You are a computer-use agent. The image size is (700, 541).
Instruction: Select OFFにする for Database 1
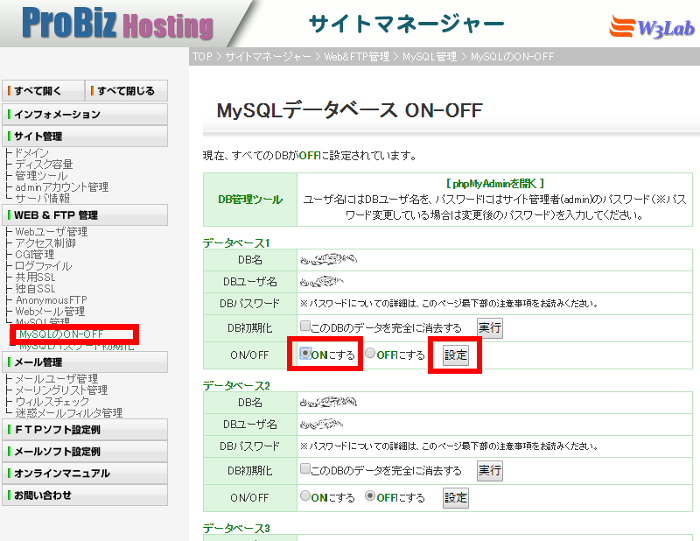click(x=370, y=354)
